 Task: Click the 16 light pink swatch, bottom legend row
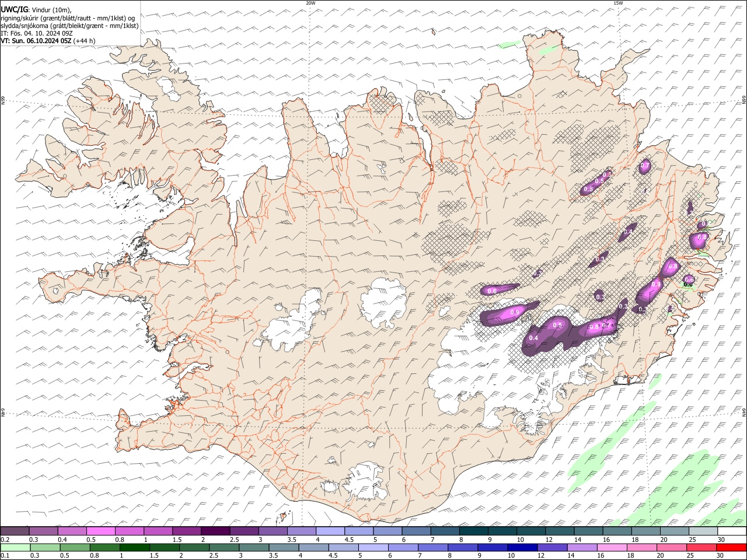612,547
